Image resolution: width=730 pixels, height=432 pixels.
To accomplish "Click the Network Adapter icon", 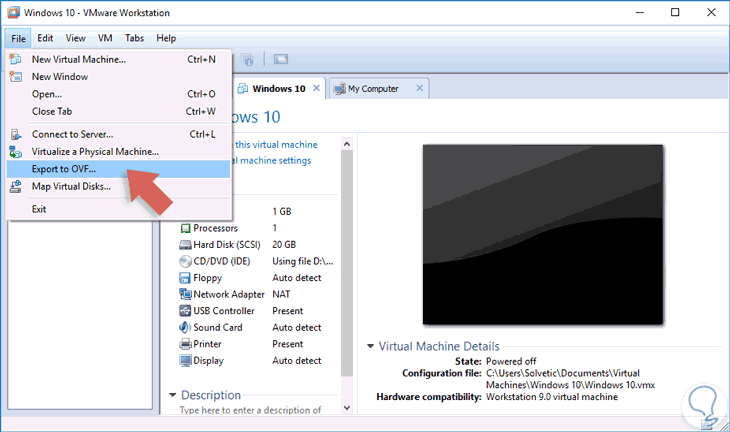I will coord(185,294).
